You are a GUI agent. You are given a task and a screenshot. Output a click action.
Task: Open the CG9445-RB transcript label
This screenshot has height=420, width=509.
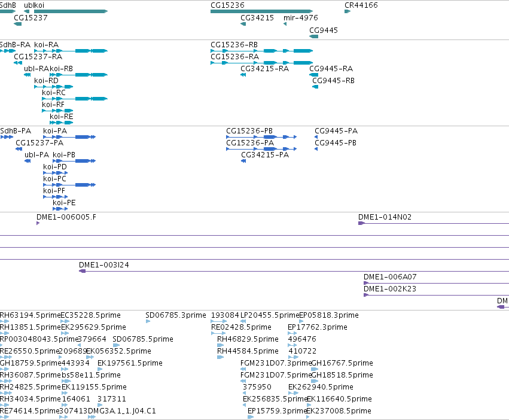tap(333, 81)
